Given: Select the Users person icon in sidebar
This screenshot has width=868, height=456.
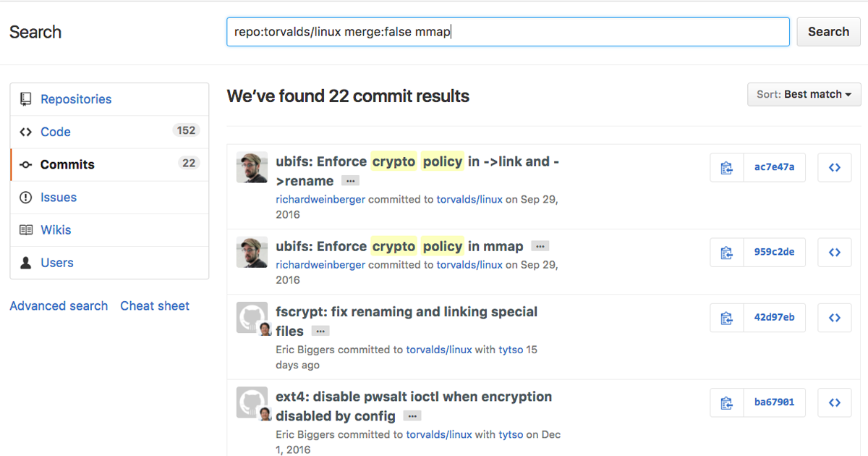Looking at the screenshot, I should 27,263.
